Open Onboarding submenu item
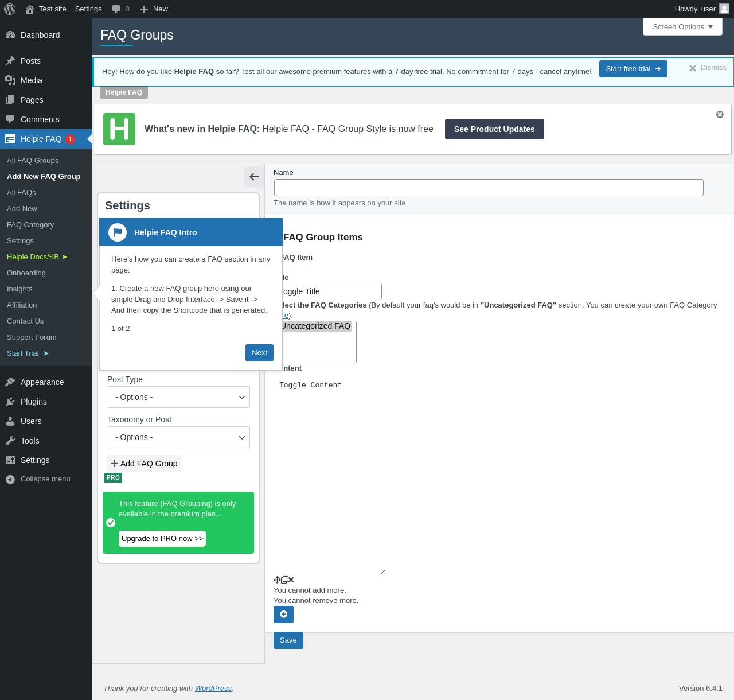 click(26, 273)
